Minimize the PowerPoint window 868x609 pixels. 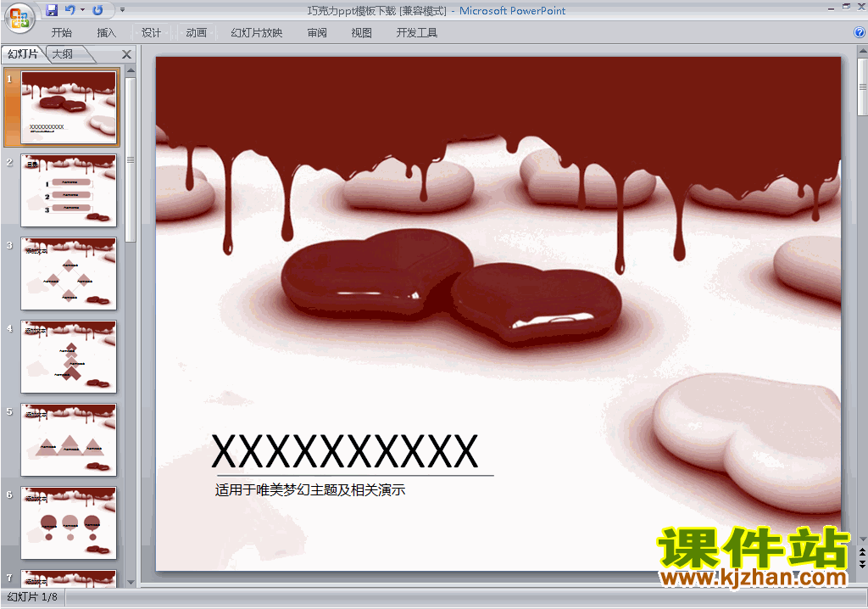pos(831,8)
